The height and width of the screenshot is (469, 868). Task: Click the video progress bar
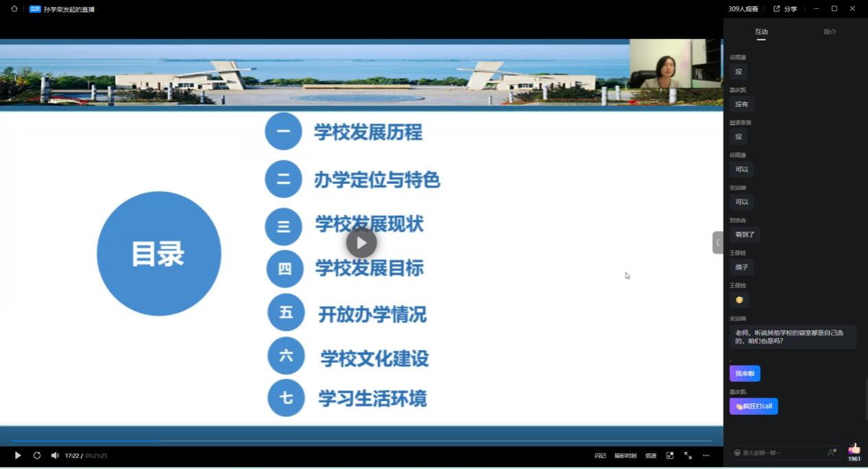click(361, 440)
